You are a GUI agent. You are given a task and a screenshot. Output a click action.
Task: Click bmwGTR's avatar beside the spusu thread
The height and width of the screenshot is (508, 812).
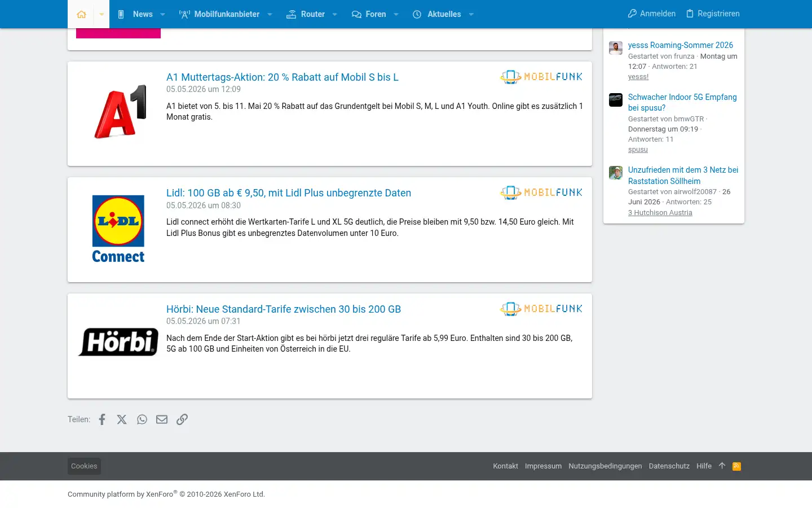pyautogui.click(x=616, y=100)
